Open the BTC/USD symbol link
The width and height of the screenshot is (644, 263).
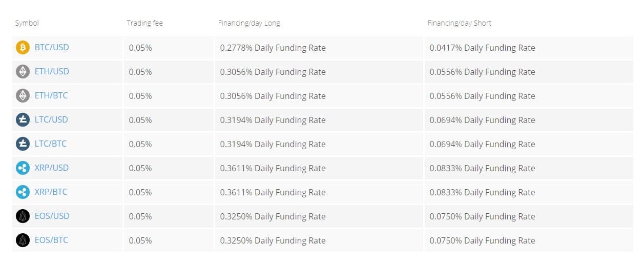pyautogui.click(x=52, y=47)
